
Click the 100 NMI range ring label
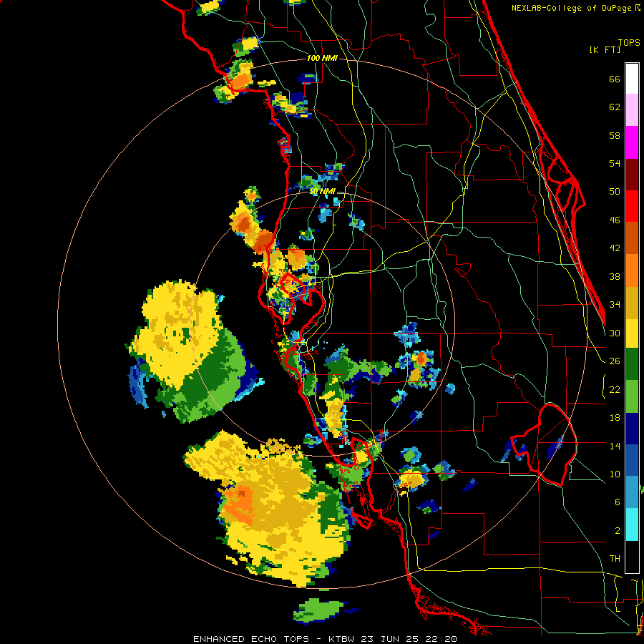pos(322,59)
